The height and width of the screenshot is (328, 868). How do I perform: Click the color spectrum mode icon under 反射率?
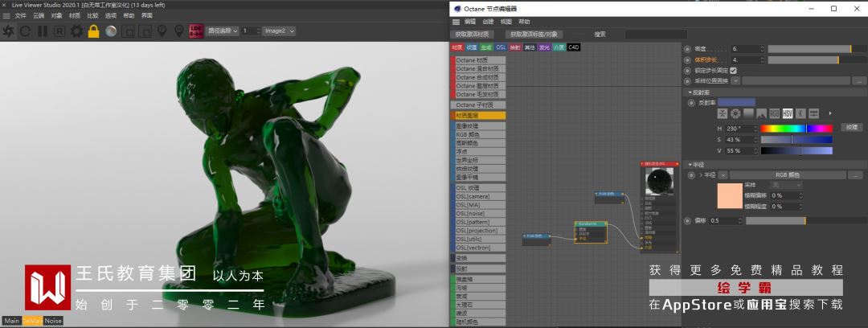tap(723, 113)
